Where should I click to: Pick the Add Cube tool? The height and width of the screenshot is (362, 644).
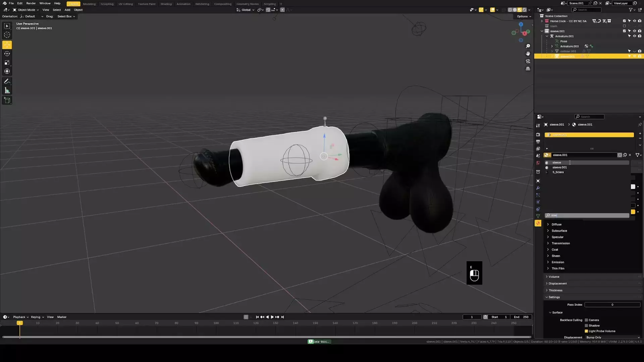coord(7,100)
